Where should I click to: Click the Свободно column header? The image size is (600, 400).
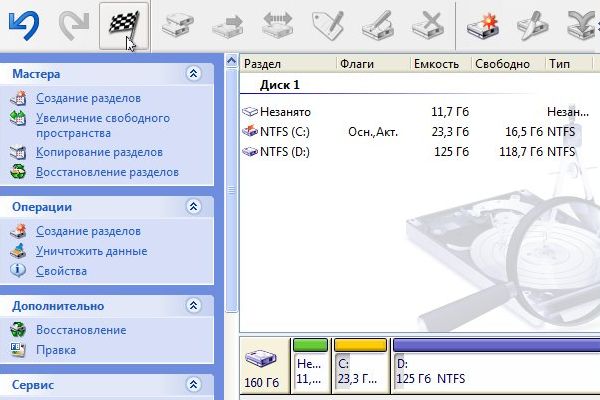point(508,64)
